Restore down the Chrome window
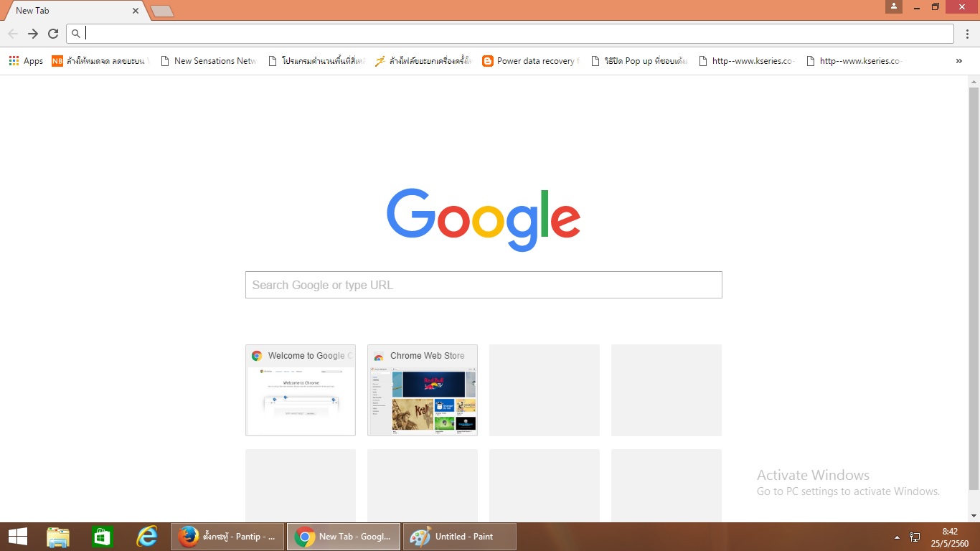 936,6
